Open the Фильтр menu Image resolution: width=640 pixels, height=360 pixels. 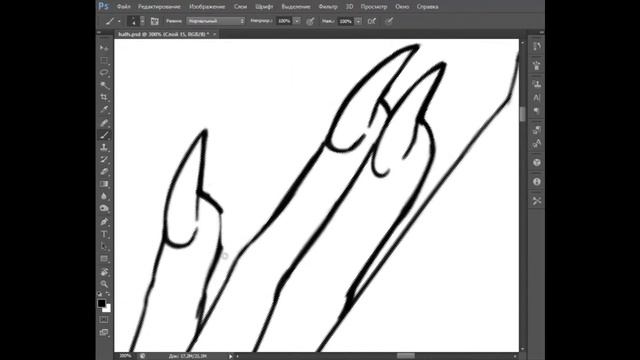[328, 7]
